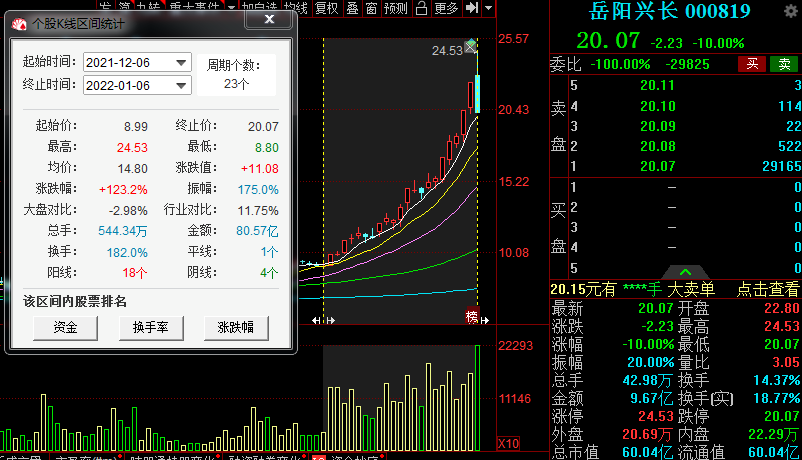This screenshot has height=460, width=802.
Task: Click the right-facing handle arrow next to interval start line
Action: (331, 320)
